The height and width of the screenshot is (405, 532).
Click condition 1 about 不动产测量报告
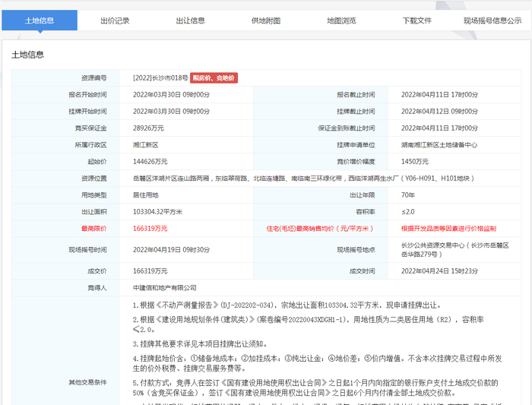pos(287,305)
